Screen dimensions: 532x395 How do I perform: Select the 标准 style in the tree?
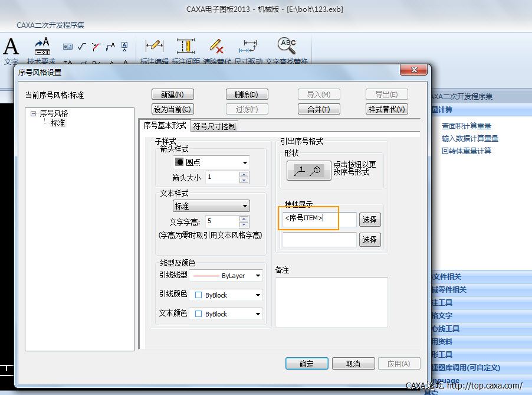tap(58, 123)
